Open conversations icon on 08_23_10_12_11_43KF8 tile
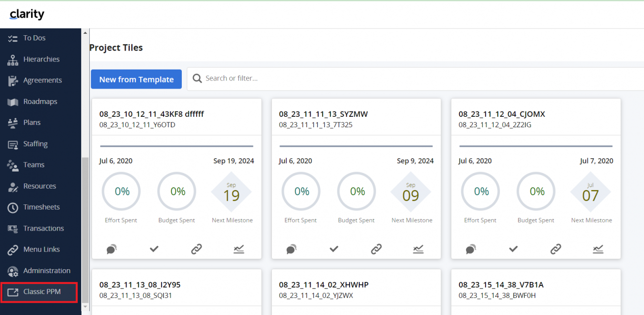Image resolution: width=644 pixels, height=315 pixels. pyautogui.click(x=112, y=249)
